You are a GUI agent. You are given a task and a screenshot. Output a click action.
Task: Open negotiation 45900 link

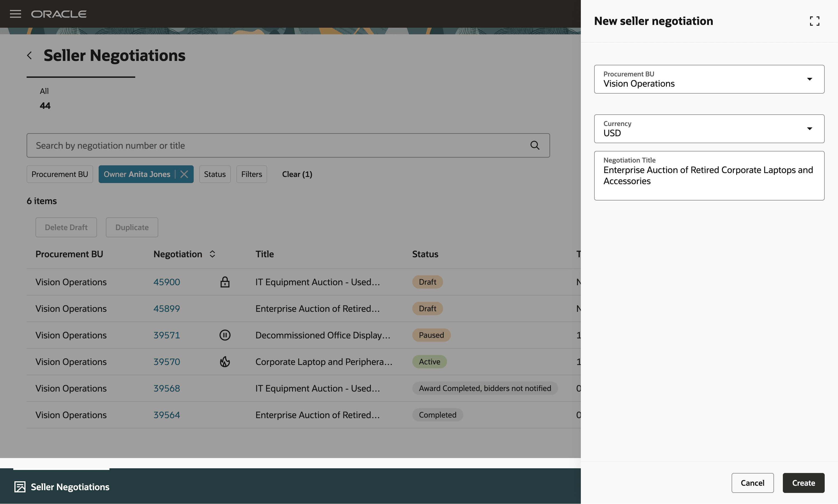pos(167,282)
